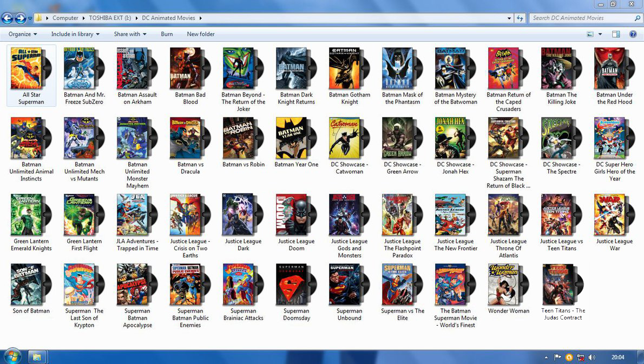Select DC Showcase Catwoman folder icon
Image resolution: width=644 pixels, height=364 pixels.
pyautogui.click(x=349, y=138)
